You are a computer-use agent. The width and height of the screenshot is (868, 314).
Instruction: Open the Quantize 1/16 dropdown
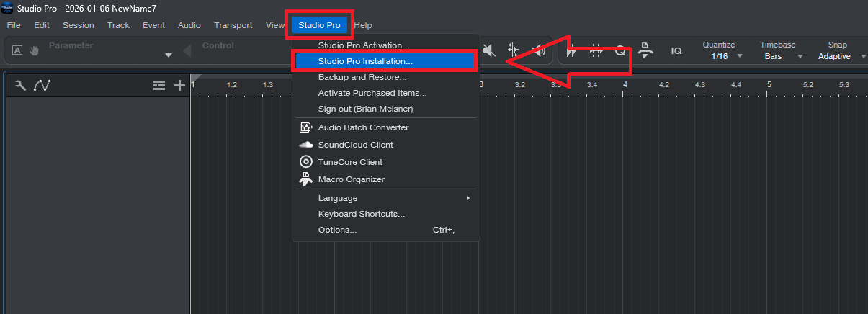click(724, 56)
